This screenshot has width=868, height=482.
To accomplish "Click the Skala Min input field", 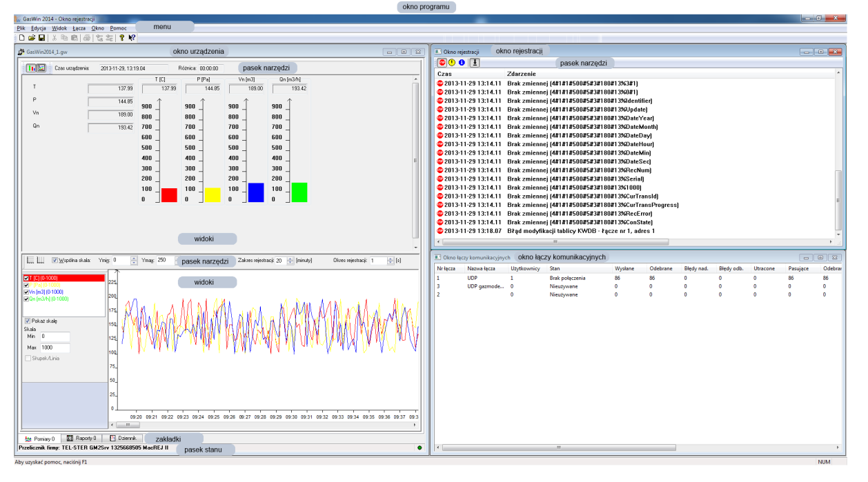I will [55, 336].
